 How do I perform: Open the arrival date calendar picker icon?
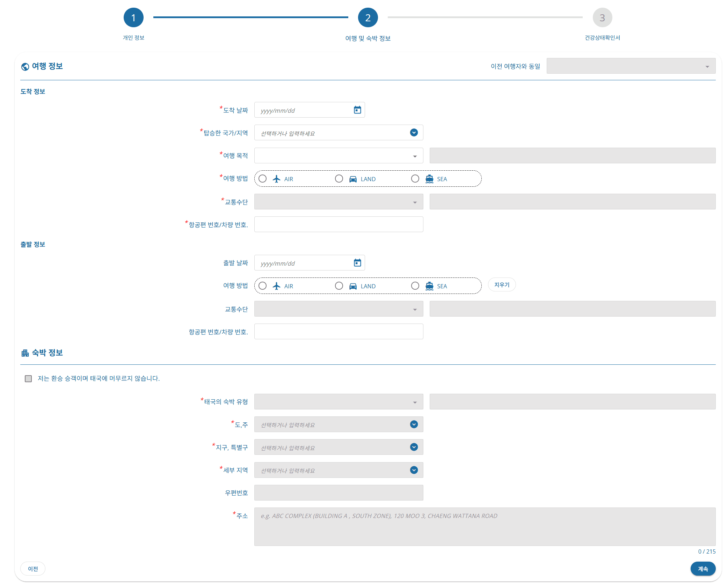[x=357, y=110]
